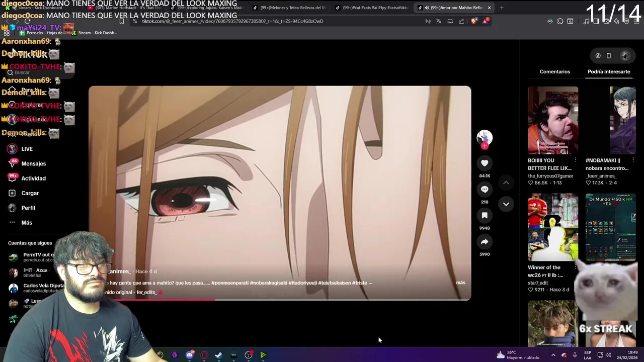The image size is (644, 362).
Task: Open options for 'BOIIIII YOU BETTER FLEE' video
Action: coord(575,160)
